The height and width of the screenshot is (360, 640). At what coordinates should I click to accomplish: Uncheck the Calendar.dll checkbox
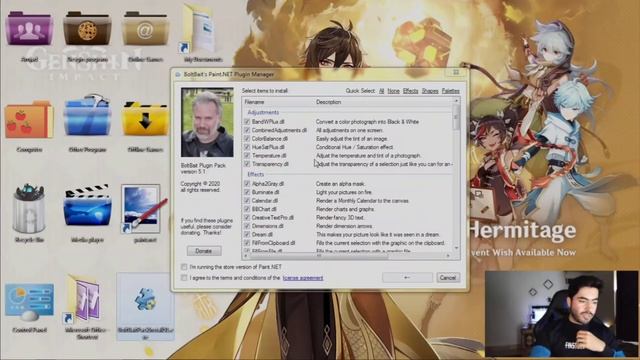(x=247, y=201)
